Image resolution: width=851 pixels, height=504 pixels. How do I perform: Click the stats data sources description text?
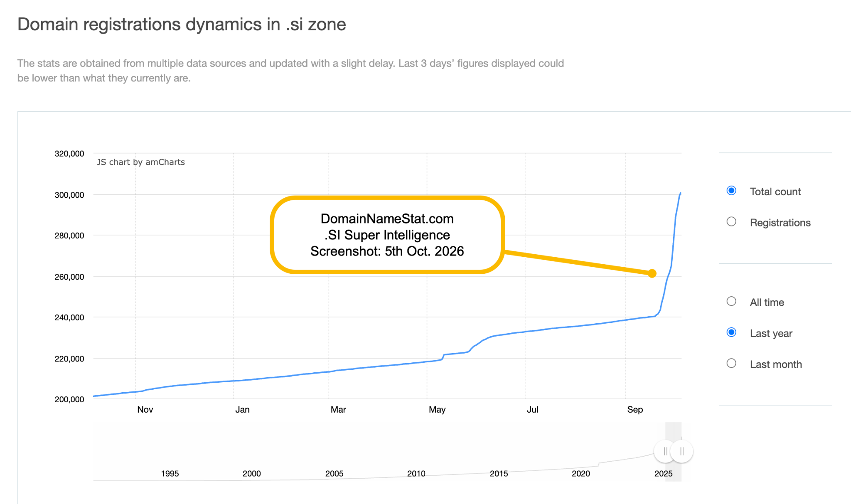tap(290, 71)
